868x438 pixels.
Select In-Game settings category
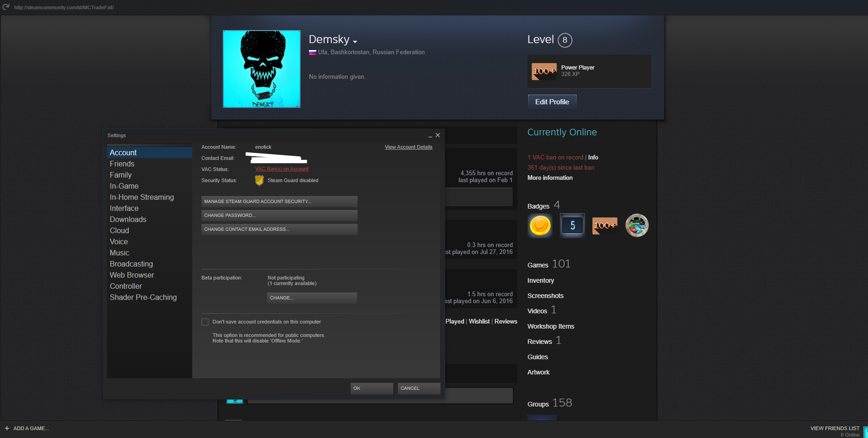click(150, 186)
